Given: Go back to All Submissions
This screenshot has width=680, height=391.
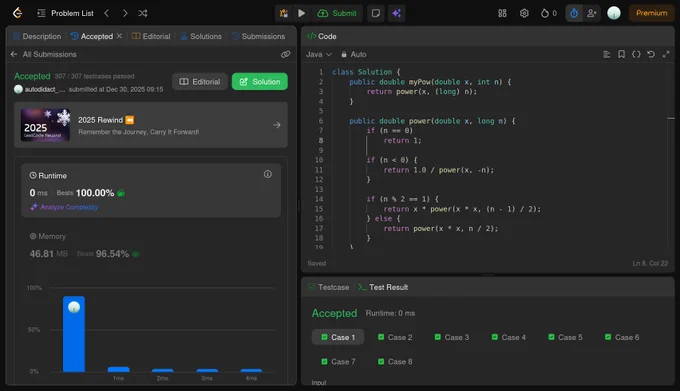Looking at the screenshot, I should tap(43, 54).
